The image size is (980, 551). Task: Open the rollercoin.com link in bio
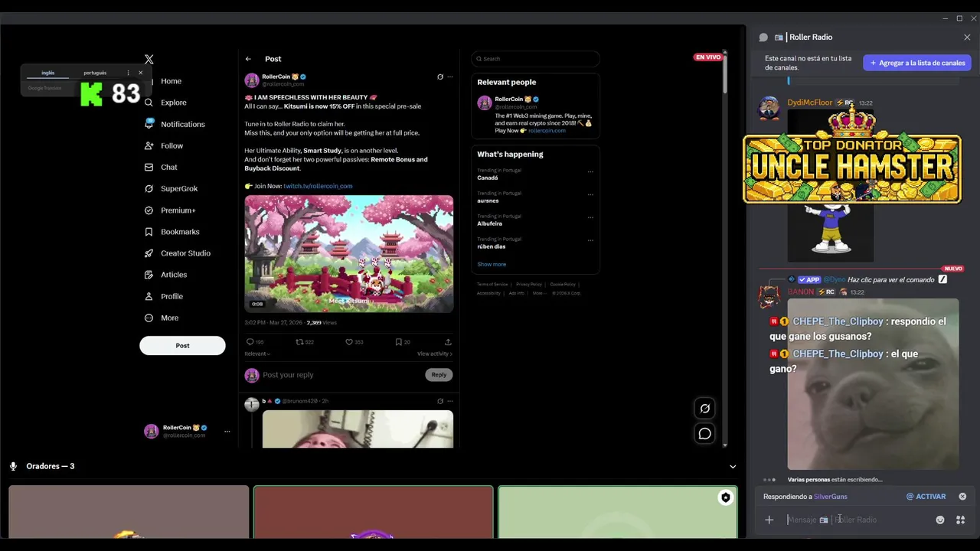(x=547, y=131)
